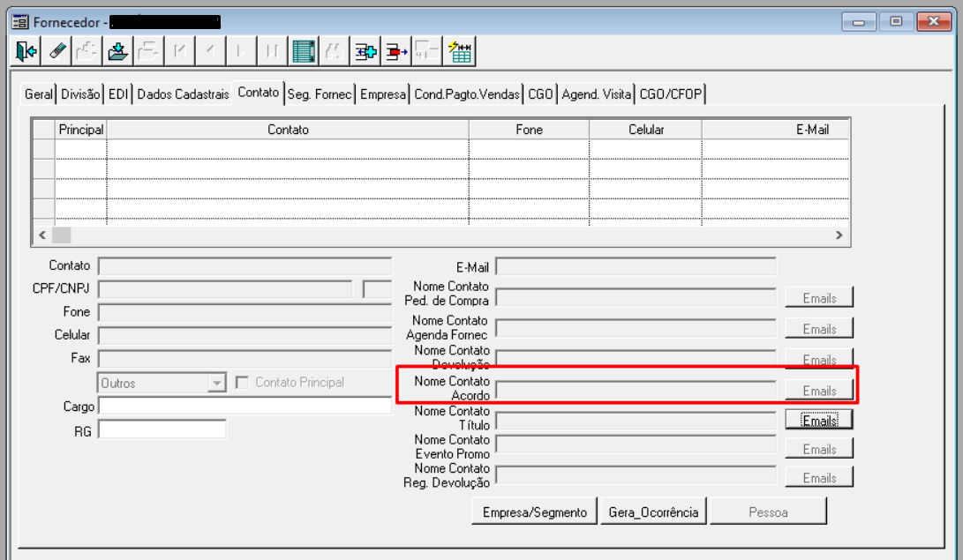Switch to the Divisão tab
This screenshot has width=963, height=560.
click(x=79, y=93)
